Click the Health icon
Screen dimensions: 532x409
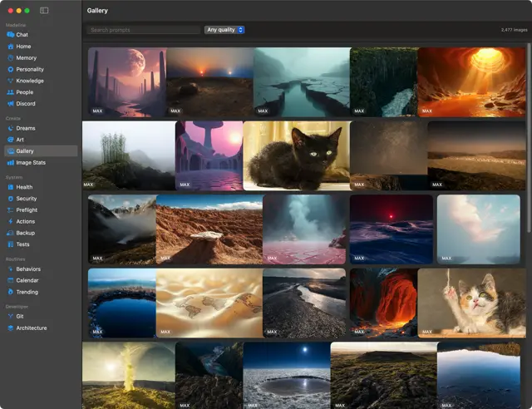(11, 187)
